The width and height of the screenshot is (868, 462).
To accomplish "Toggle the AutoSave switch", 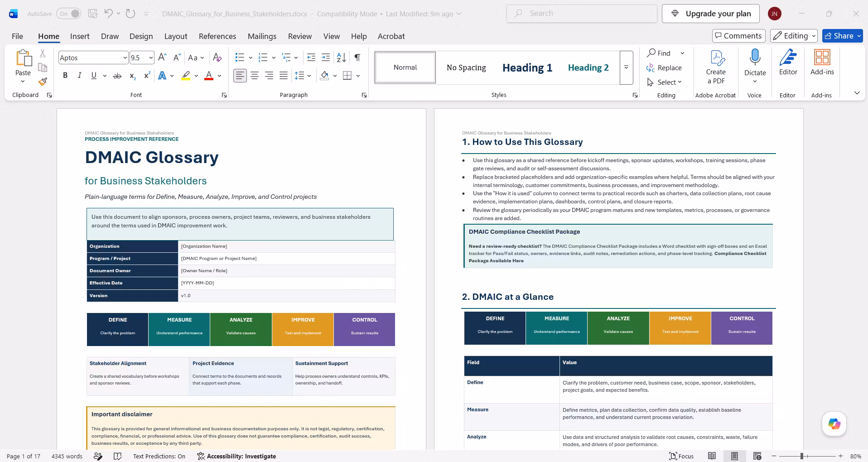I will tap(69, 14).
